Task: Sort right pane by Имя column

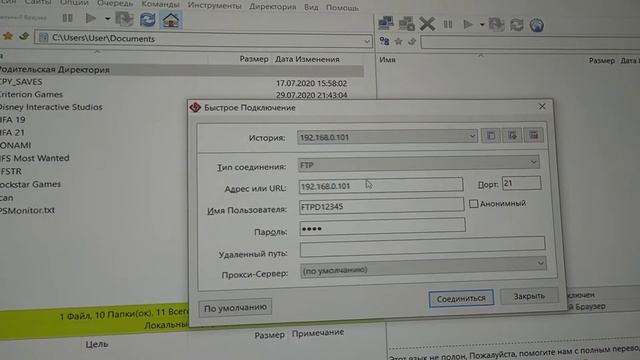Action: coord(387,60)
